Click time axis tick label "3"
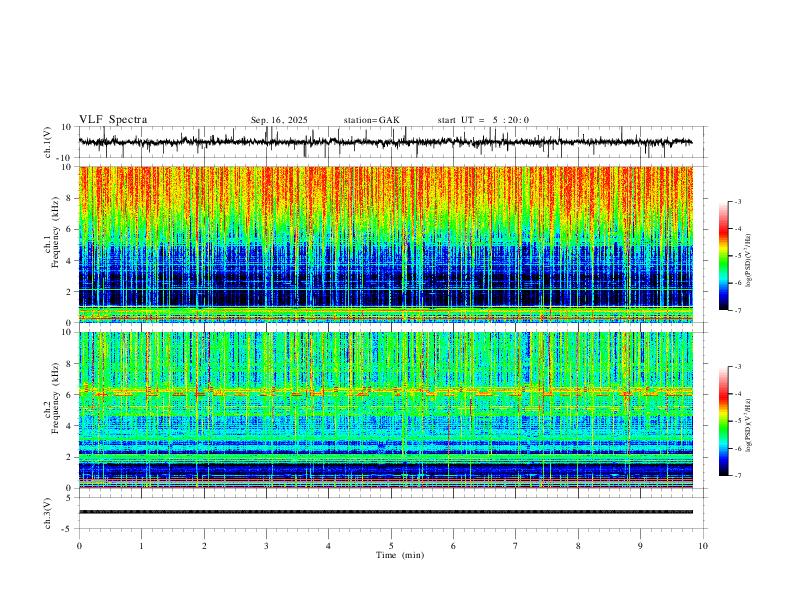 coord(266,546)
